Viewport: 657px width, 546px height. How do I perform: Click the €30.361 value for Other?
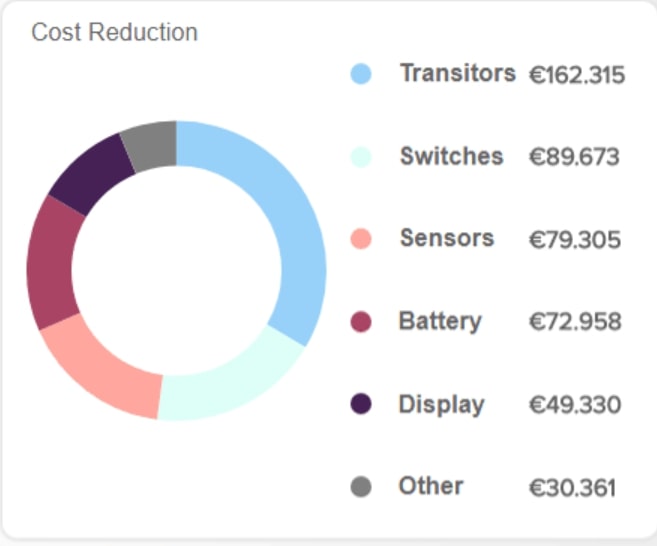tap(572, 488)
